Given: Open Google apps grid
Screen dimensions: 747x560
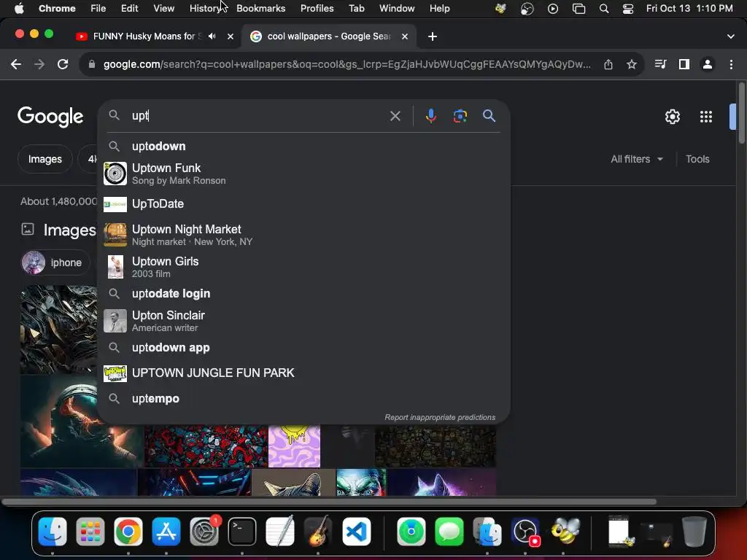Looking at the screenshot, I should (x=705, y=117).
